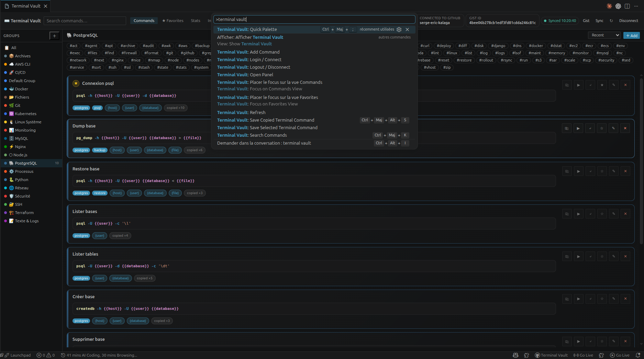Focus the Search commands input field
Screen dimensions: 644x359
[x=85, y=21]
